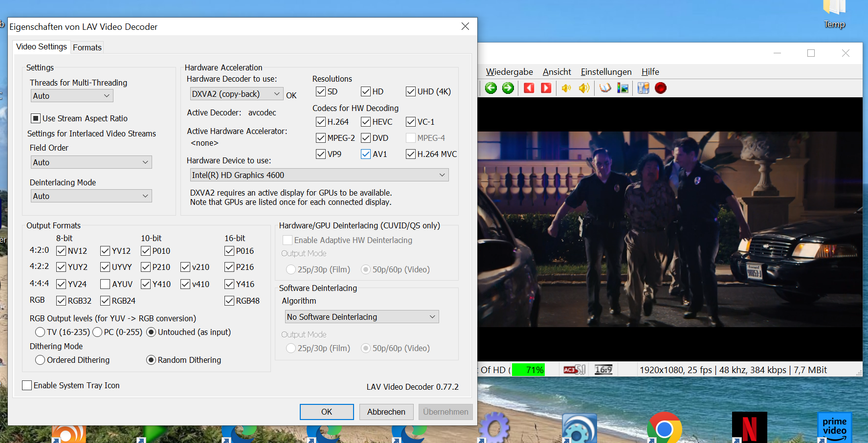The height and width of the screenshot is (443, 868).
Task: Click the AC3 5.1 audio status icon
Action: tap(574, 370)
